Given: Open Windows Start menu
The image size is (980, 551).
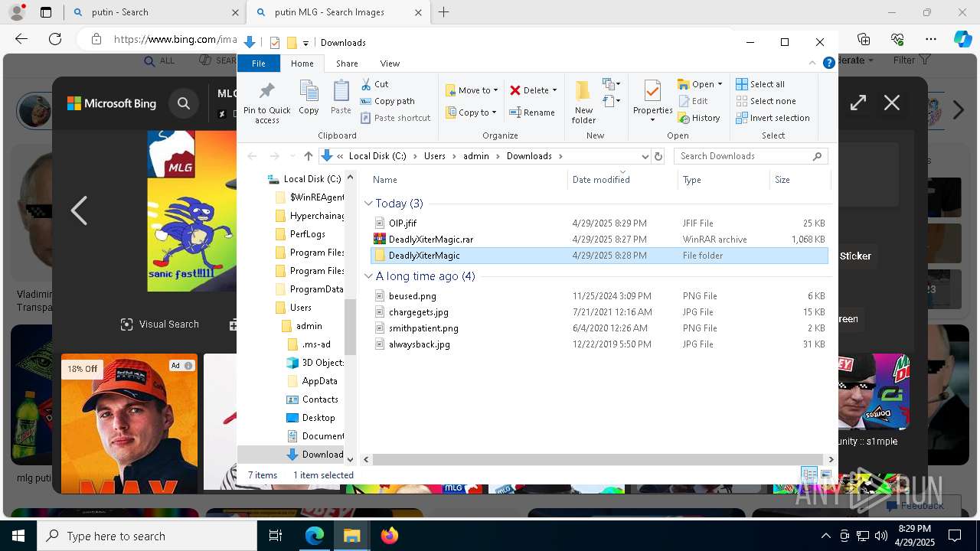Looking at the screenshot, I should [x=18, y=536].
